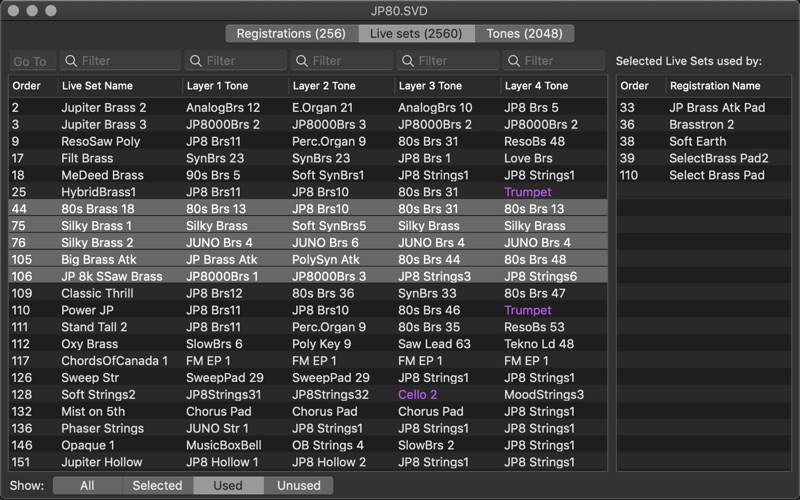Click the search icon in Layer 3 filter
The width and height of the screenshot is (800, 500).
408,61
